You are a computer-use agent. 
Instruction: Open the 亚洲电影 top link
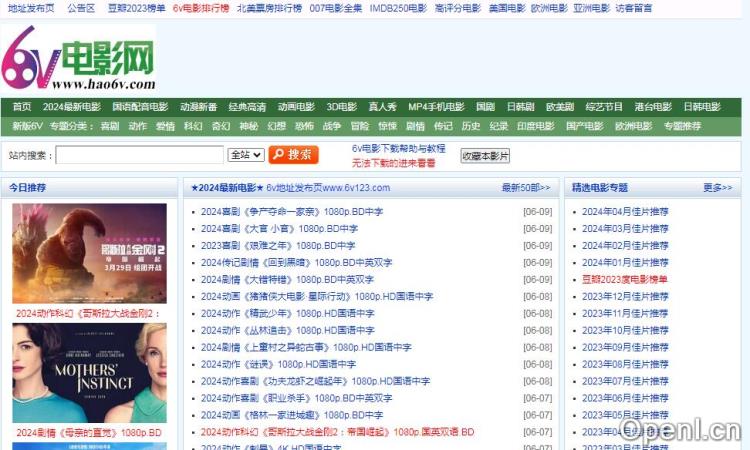[591, 8]
